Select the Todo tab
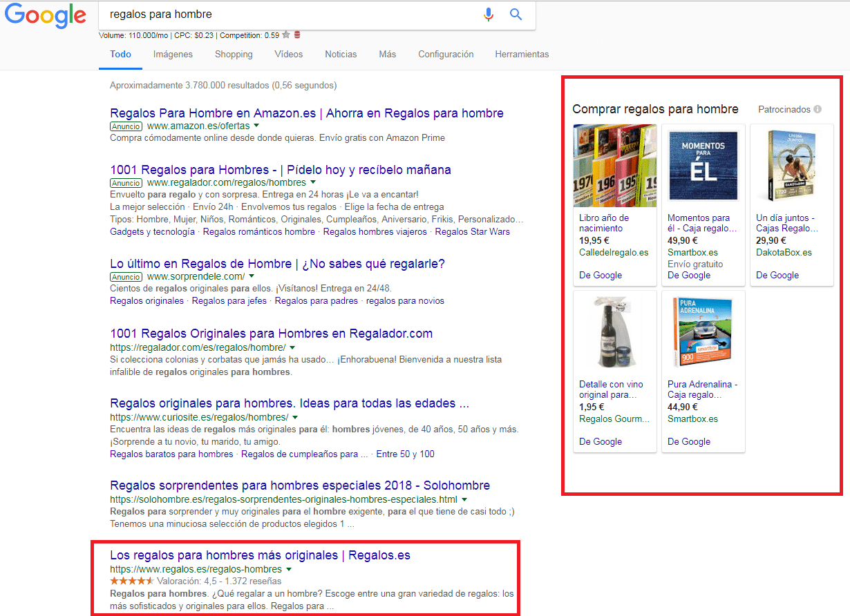 (120, 55)
